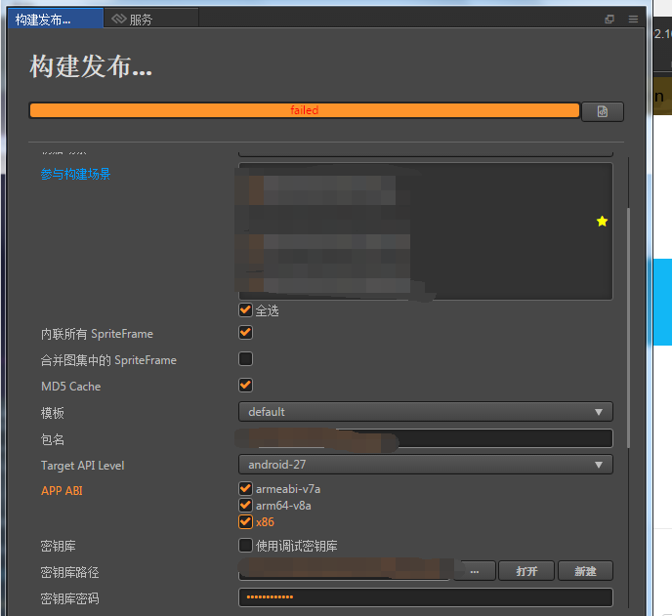
Task: Uncheck x86 ABI
Action: [x=245, y=521]
